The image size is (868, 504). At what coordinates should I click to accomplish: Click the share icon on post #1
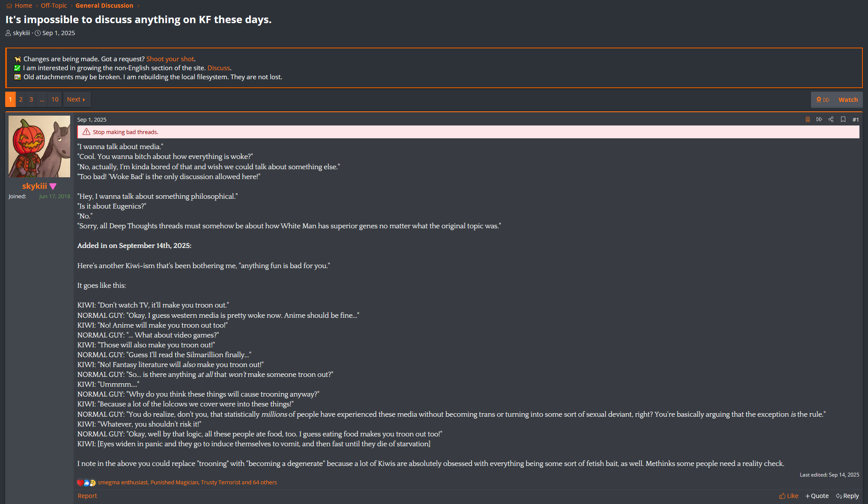pyautogui.click(x=831, y=119)
